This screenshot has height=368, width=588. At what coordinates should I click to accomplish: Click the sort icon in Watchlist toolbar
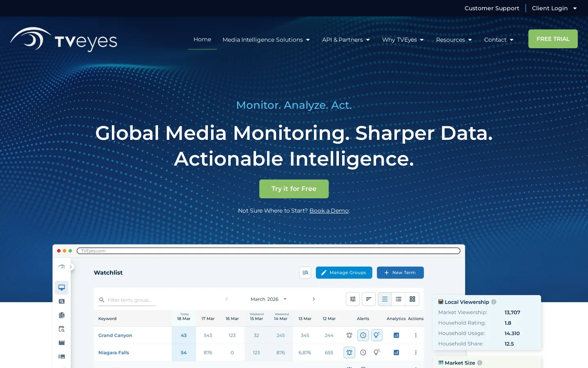369,299
